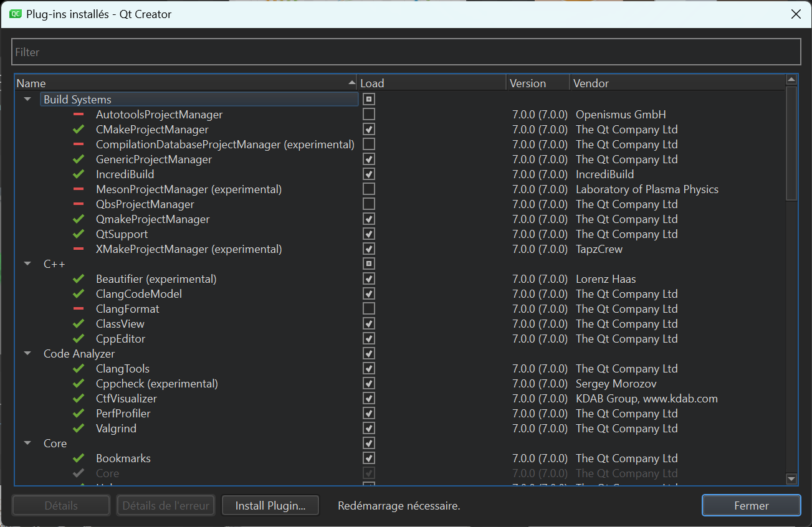The width and height of the screenshot is (812, 527).
Task: Click the red dash icon beside QbsProjectManager
Action: [79, 204]
